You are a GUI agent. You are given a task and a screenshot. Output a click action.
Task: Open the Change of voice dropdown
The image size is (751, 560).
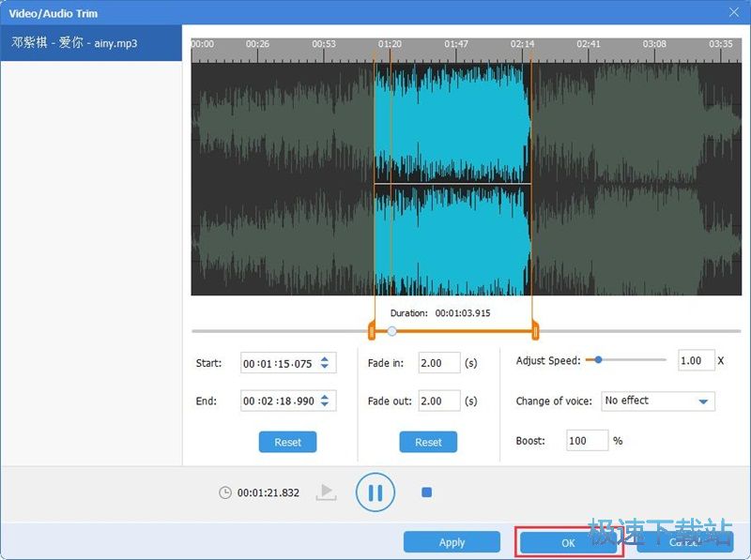coord(658,401)
